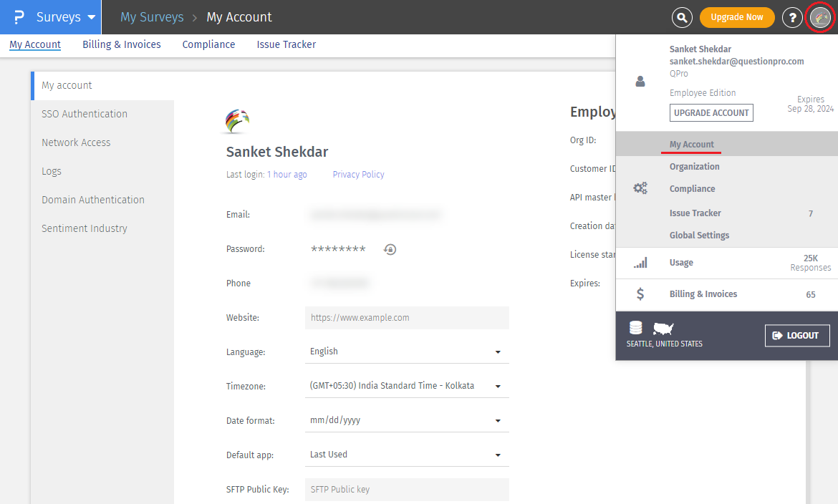Click the Billing count 65

pos(811,294)
